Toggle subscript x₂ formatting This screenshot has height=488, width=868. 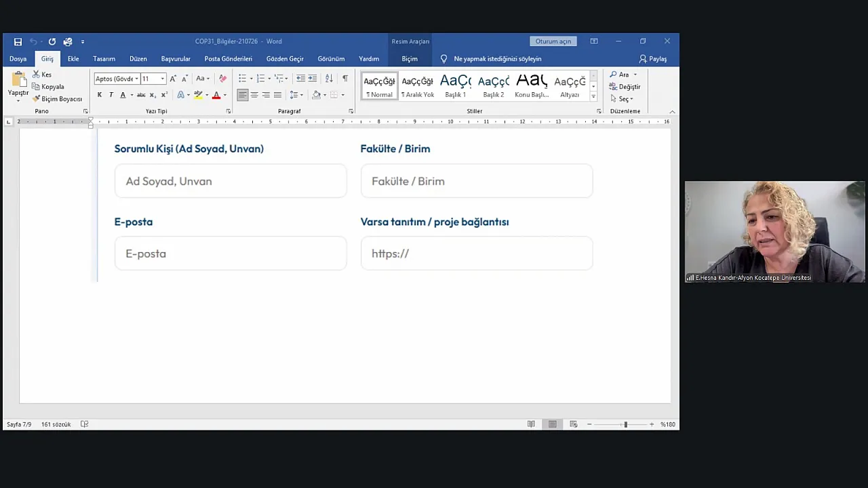153,95
